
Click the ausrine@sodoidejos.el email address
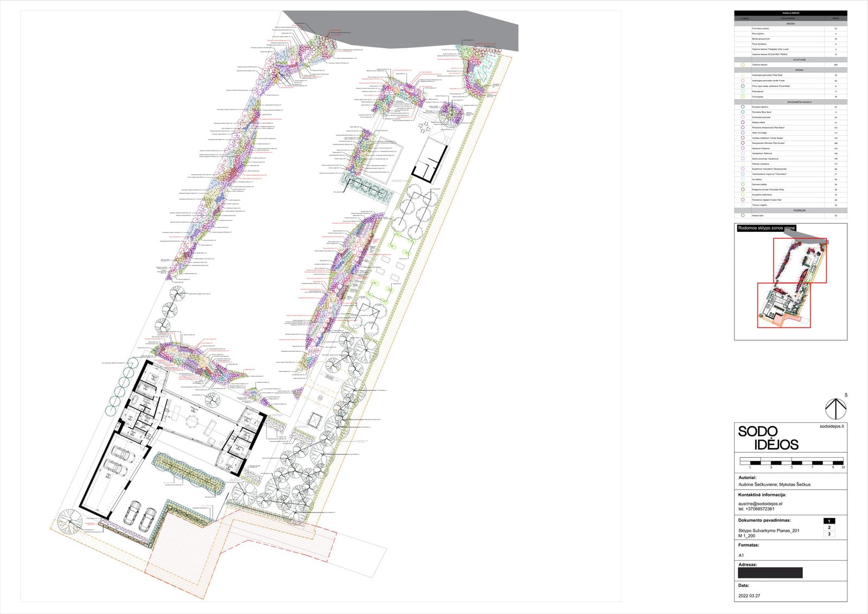click(x=760, y=504)
